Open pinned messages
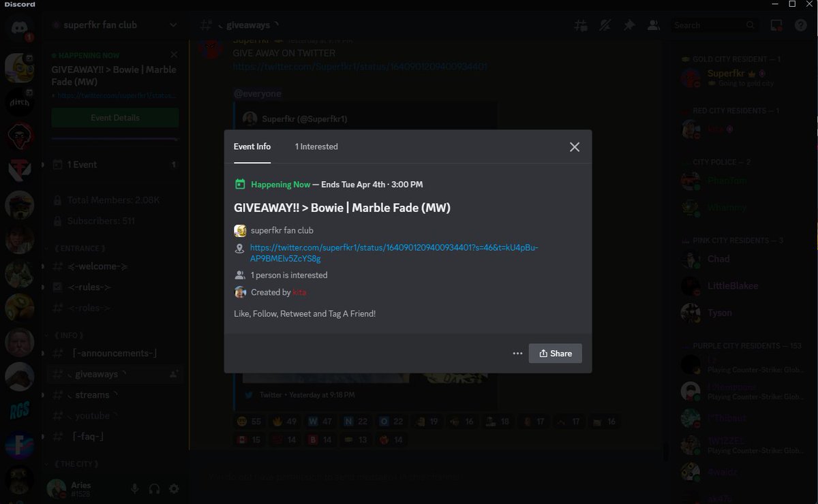 point(629,25)
